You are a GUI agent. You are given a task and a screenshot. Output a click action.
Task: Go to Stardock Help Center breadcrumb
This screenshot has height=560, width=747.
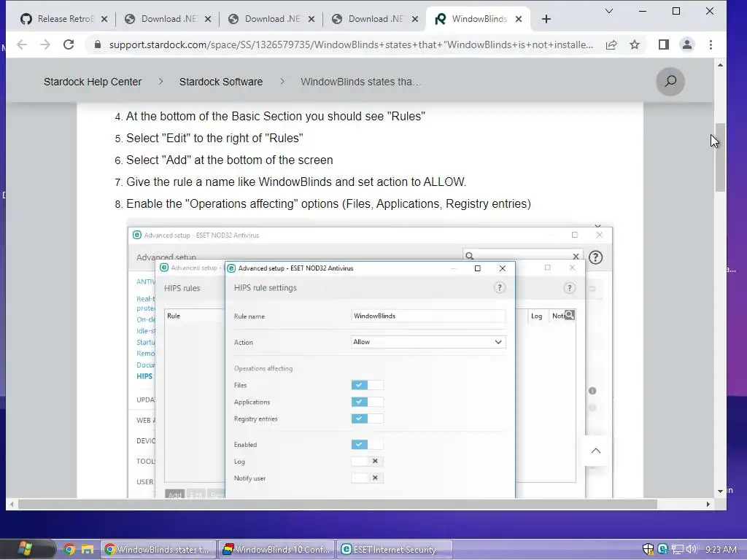pyautogui.click(x=93, y=82)
